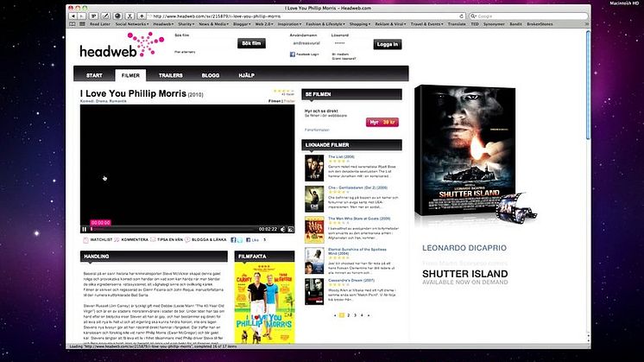Viewport: 644px width, 362px height.
Task: Click the Che Gerillaledaren movie thumbnail
Action: coord(314,199)
